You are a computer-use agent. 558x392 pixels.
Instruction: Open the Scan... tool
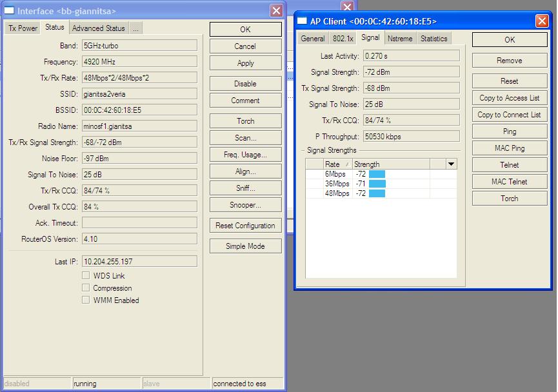(x=246, y=138)
